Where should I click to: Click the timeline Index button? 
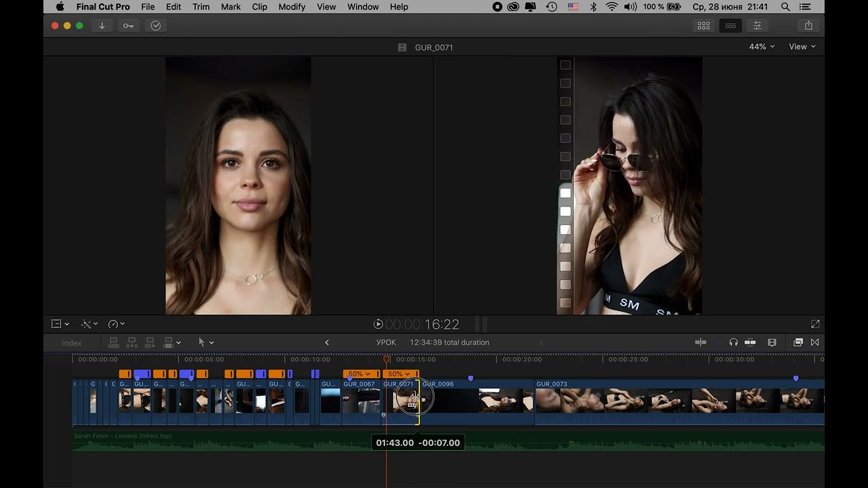click(x=71, y=343)
